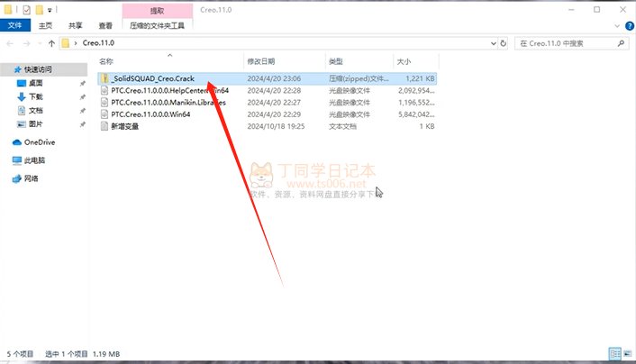Click the Forward navigation arrow
Image resolution: width=636 pixels, height=364 pixels.
click(x=26, y=43)
